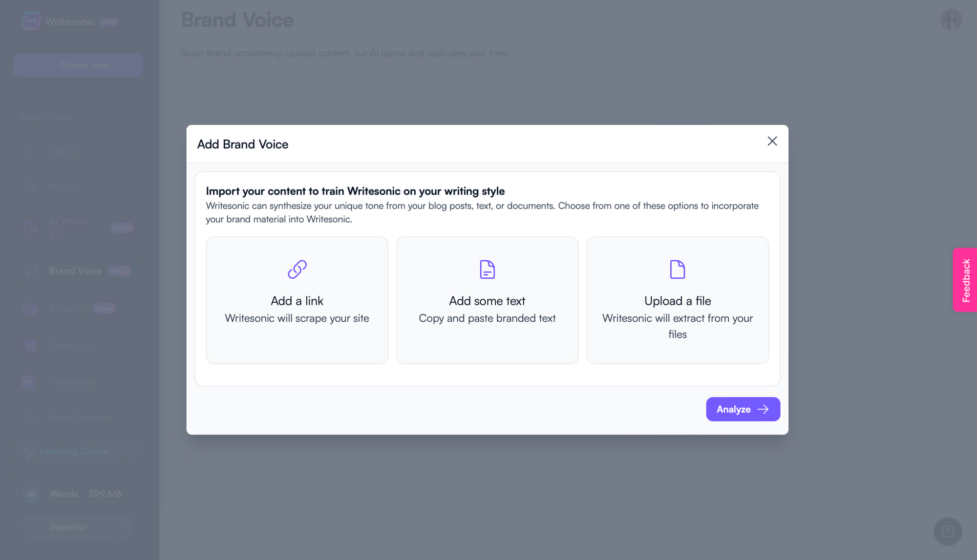Screen dimensions: 977x560
Task: Click the Analyze button
Action: point(743,409)
